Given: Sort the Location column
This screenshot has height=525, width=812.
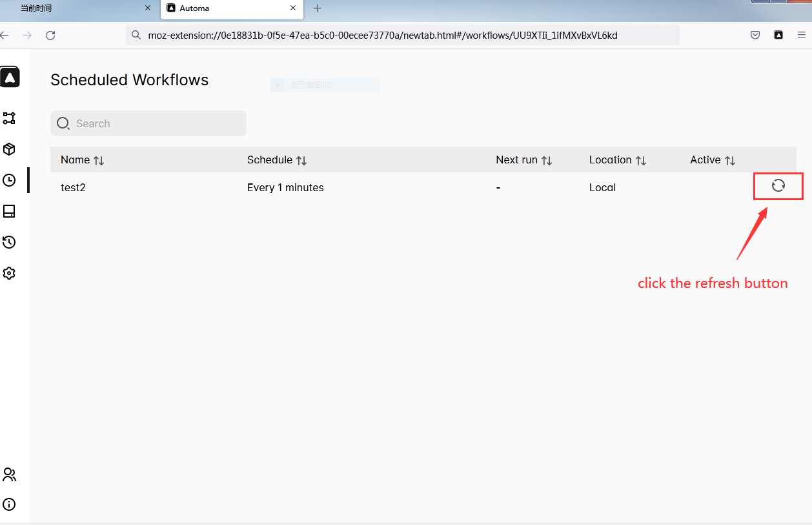Looking at the screenshot, I should point(617,160).
